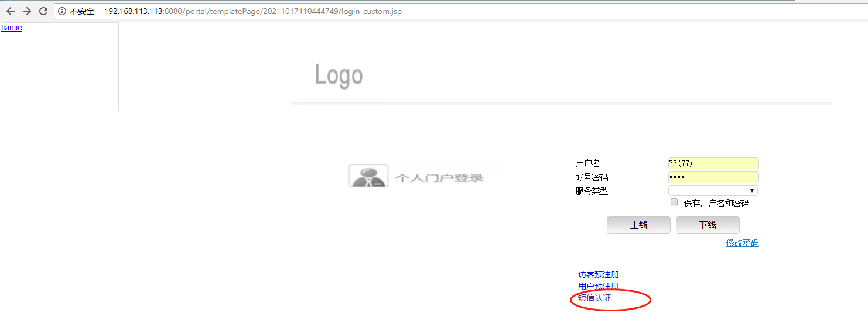This screenshot has width=868, height=323.
Task: Enable the 保存用户名和密码 checkbox
Action: coord(674,202)
